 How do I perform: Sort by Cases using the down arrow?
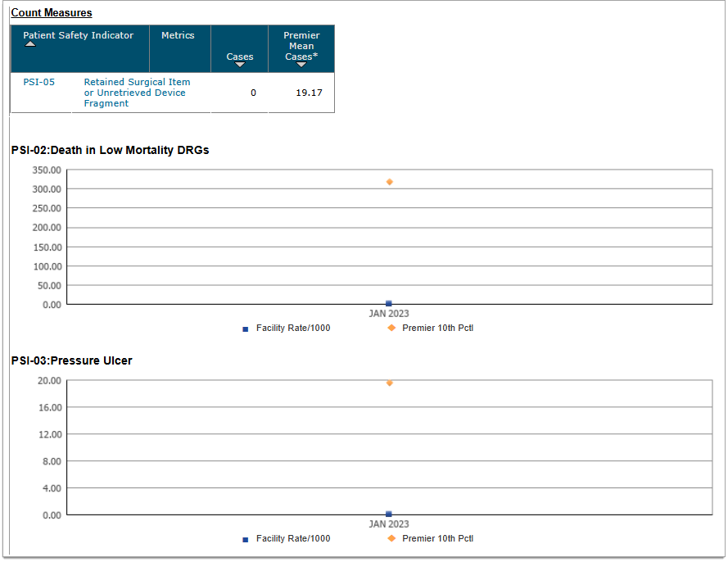pyautogui.click(x=239, y=65)
